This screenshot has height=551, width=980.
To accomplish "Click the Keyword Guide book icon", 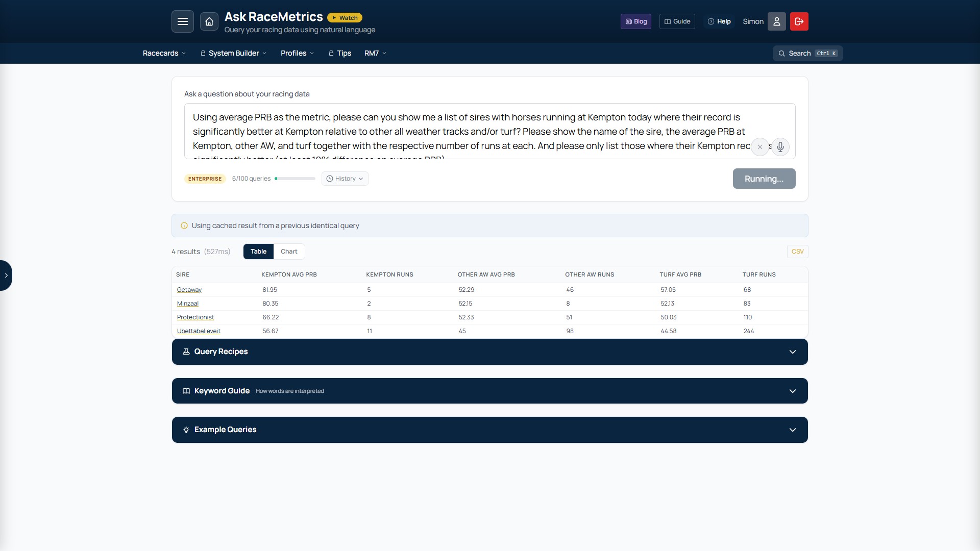I will pyautogui.click(x=186, y=391).
